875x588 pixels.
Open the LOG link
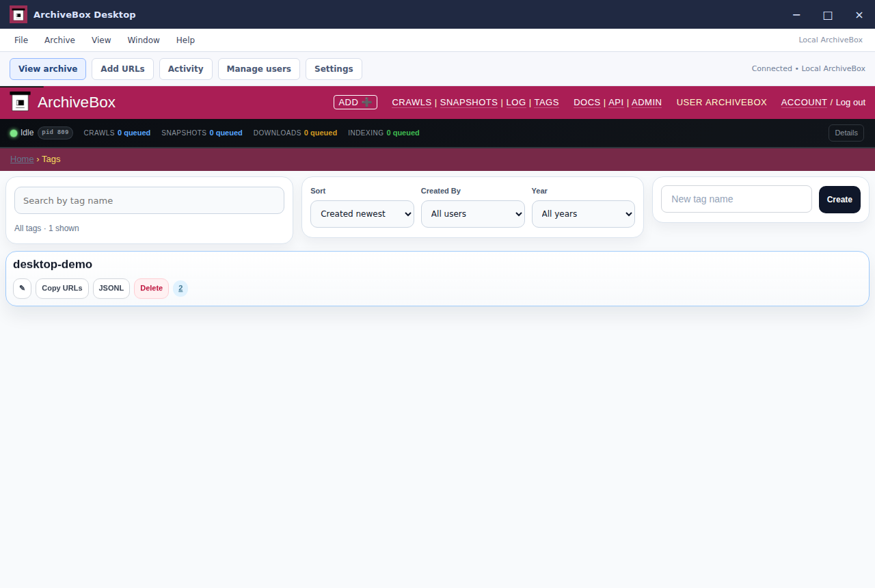[x=516, y=103]
